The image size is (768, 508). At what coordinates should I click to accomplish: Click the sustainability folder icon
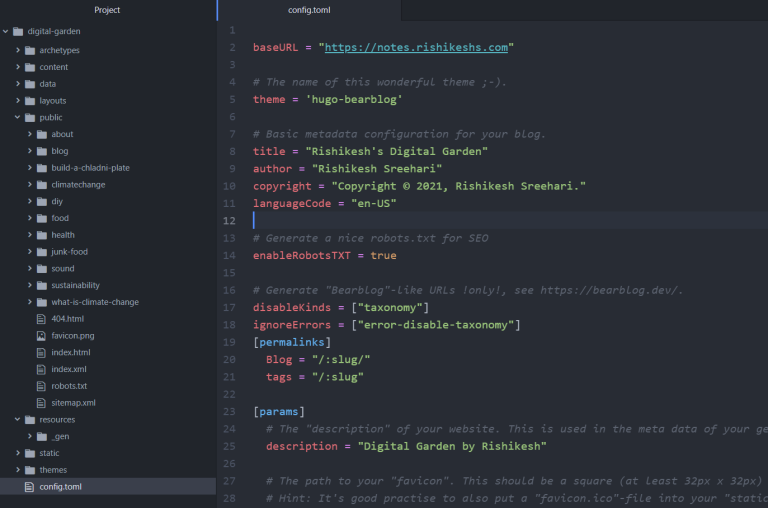[42, 285]
